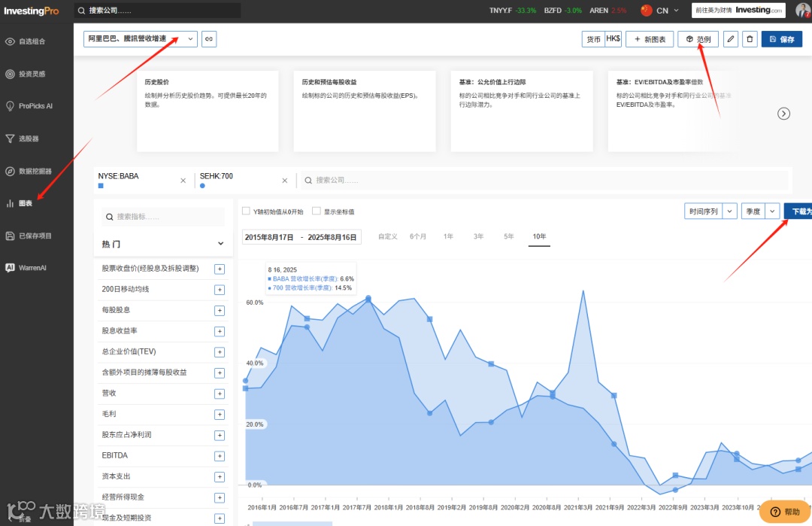812x526 pixels.
Task: Click the 新图表 new chart button
Action: coord(650,39)
